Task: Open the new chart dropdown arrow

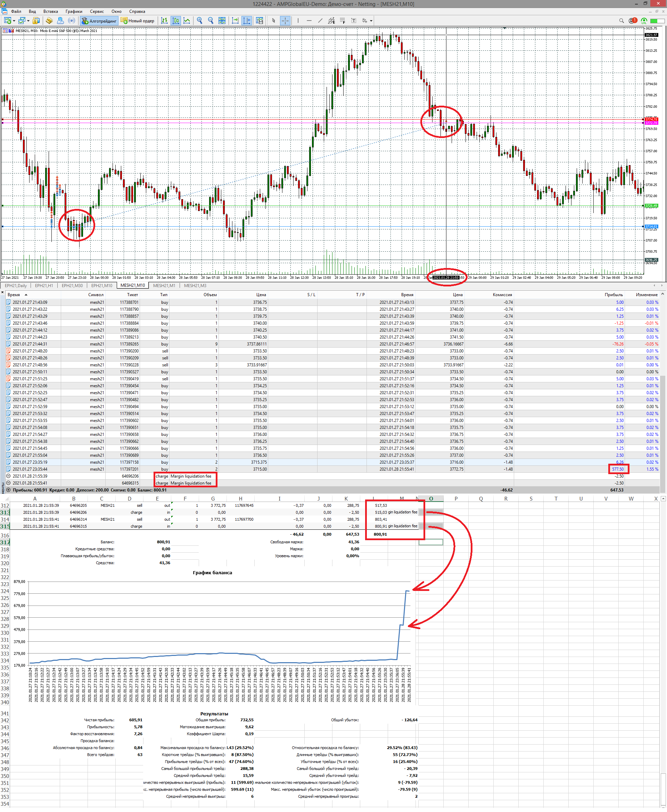Action: coord(14,21)
